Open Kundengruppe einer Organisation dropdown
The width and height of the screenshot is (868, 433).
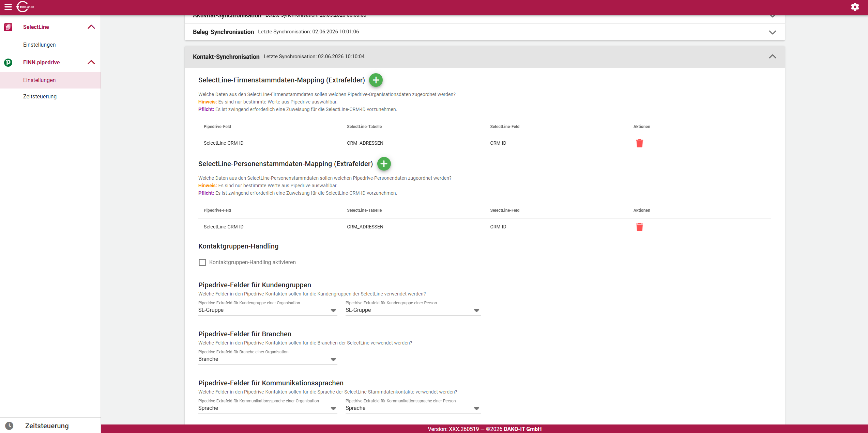pyautogui.click(x=268, y=310)
